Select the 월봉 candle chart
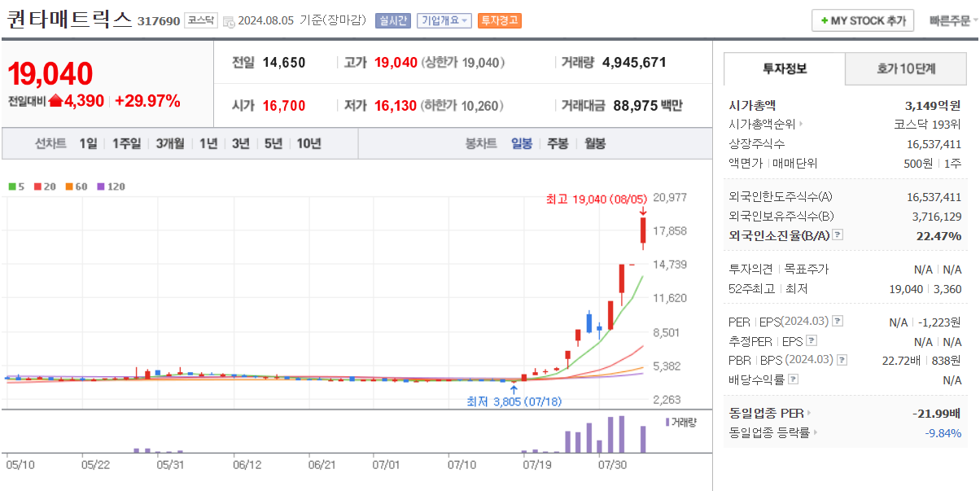Screen dimensions: 980x491 point(595,143)
